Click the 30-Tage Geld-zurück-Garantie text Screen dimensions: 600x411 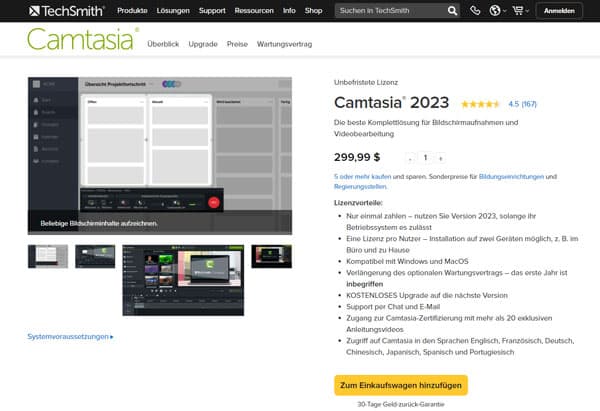tap(401, 404)
